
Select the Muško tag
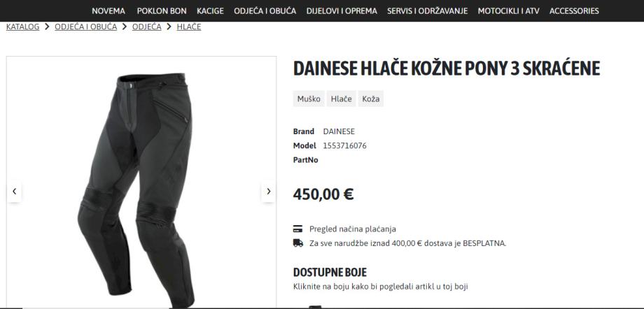309,99
